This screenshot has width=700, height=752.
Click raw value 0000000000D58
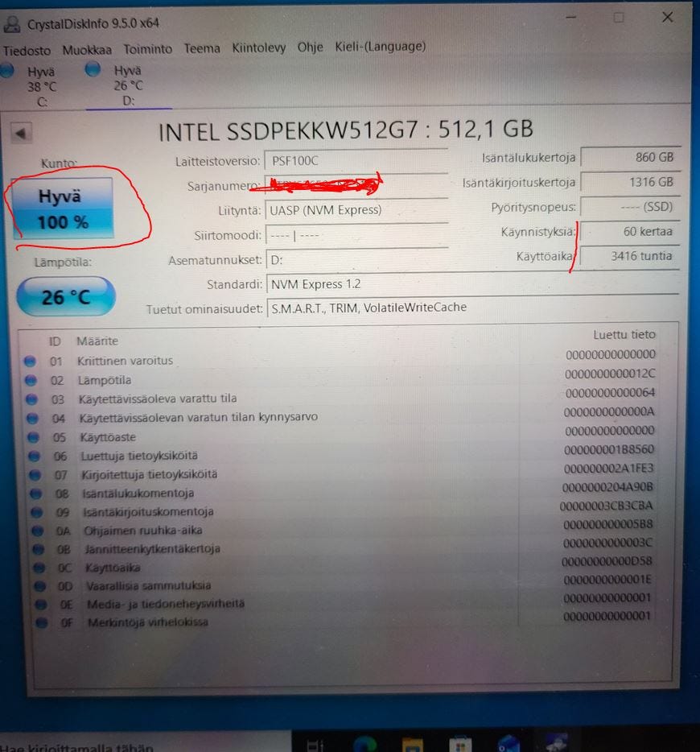point(607,560)
